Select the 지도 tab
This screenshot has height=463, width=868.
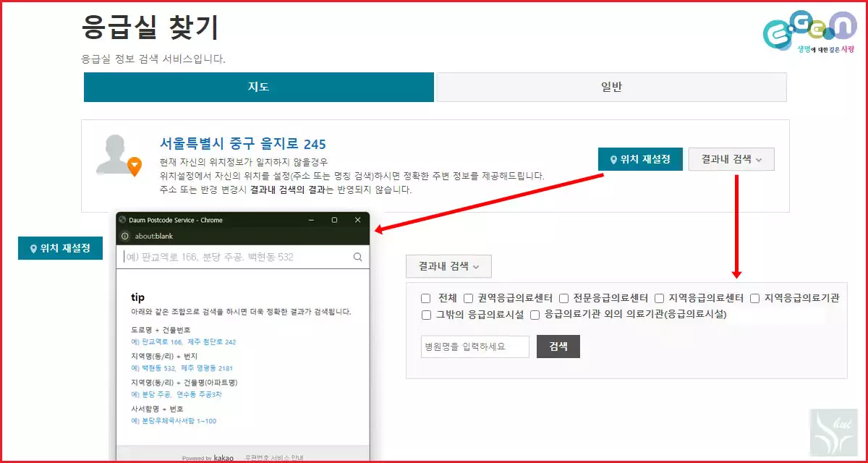[x=259, y=87]
